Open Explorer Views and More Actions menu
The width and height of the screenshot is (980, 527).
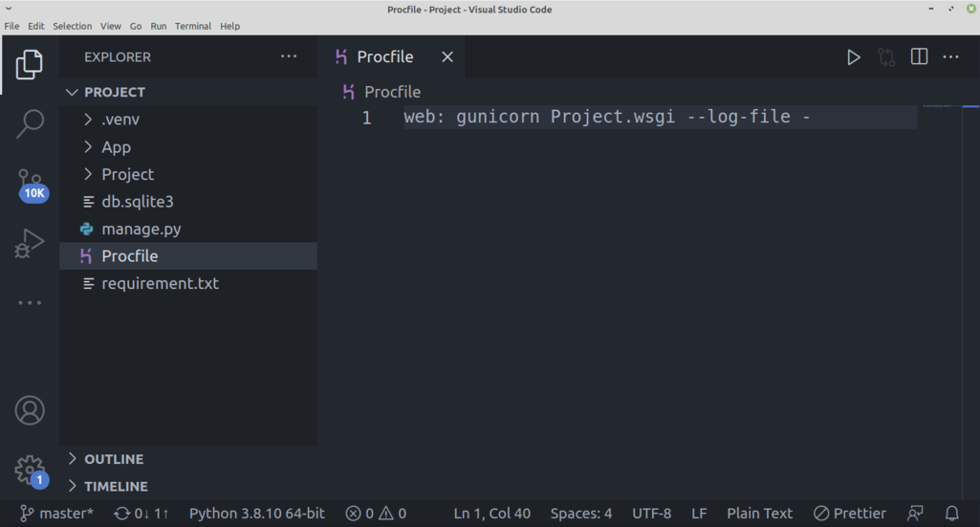pyautogui.click(x=289, y=56)
